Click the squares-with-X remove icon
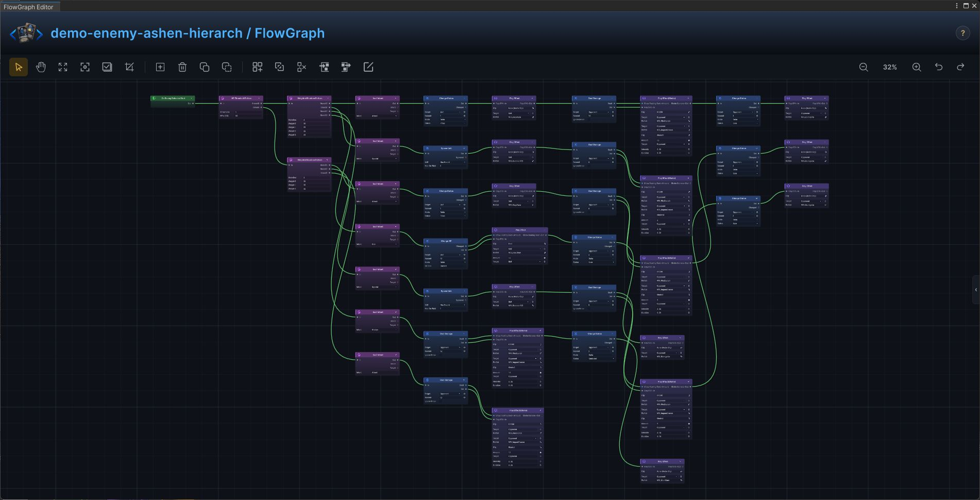The image size is (980, 500). [x=302, y=67]
